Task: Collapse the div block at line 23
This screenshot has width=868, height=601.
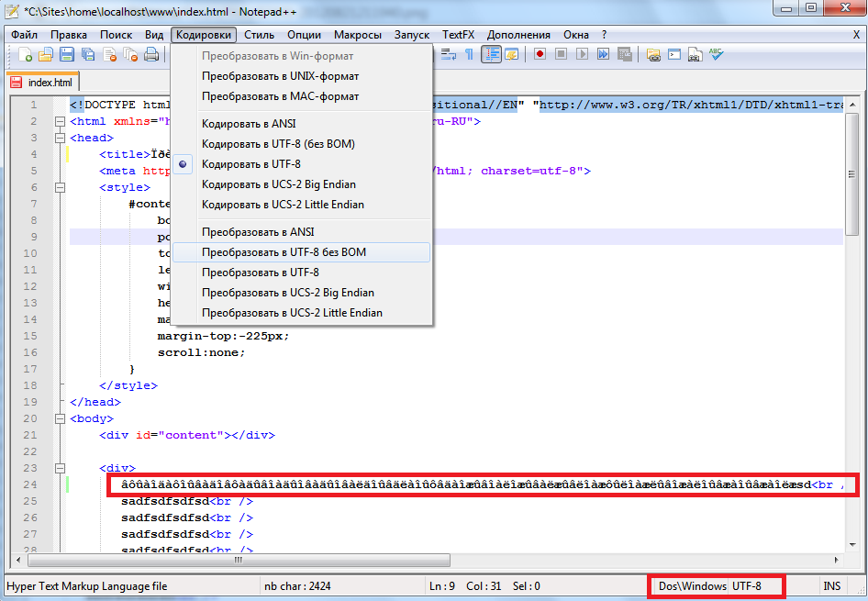Action: pos(60,468)
